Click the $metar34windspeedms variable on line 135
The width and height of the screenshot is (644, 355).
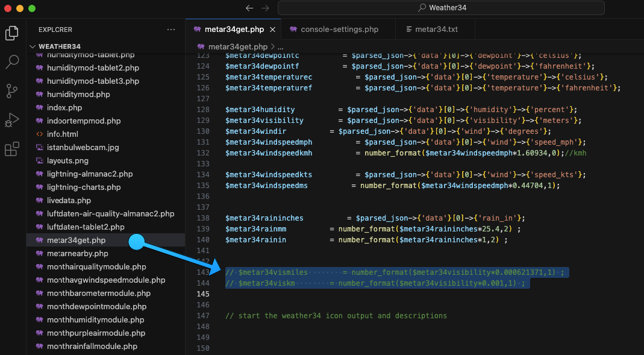pyautogui.click(x=266, y=186)
